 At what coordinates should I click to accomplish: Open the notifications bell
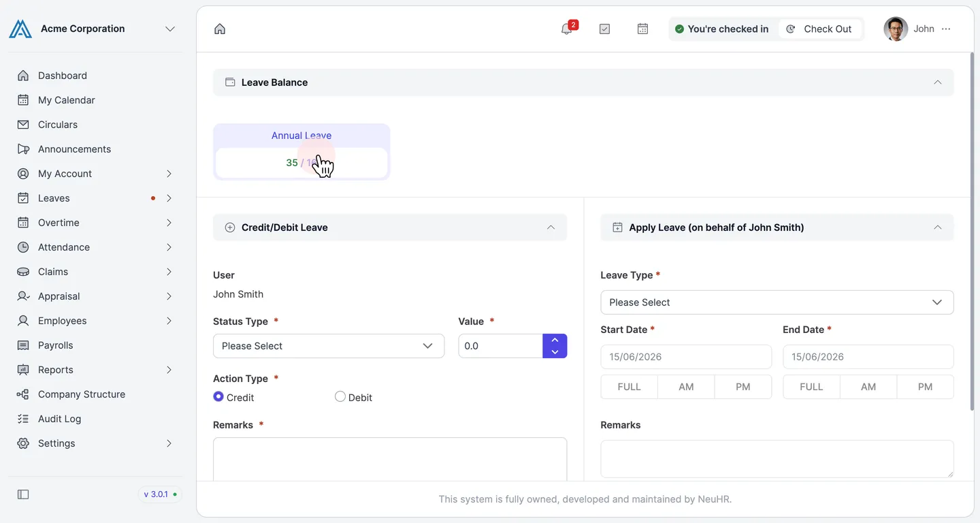click(x=567, y=29)
